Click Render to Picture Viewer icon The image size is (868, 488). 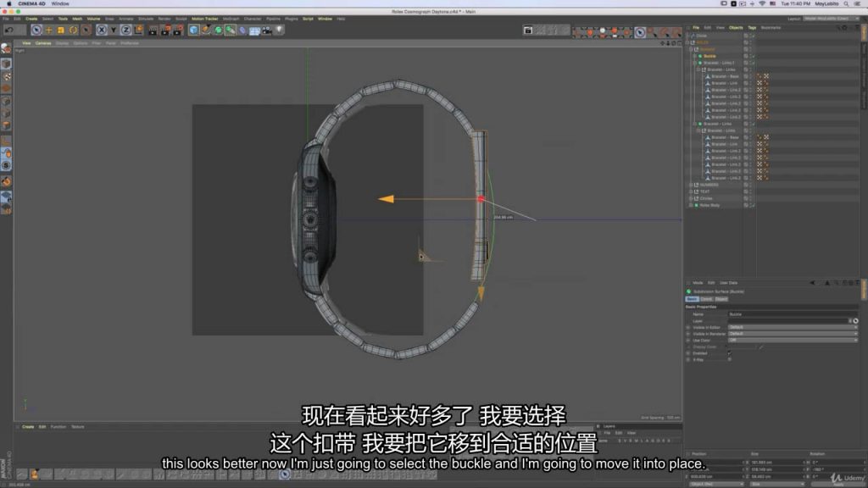click(x=165, y=30)
